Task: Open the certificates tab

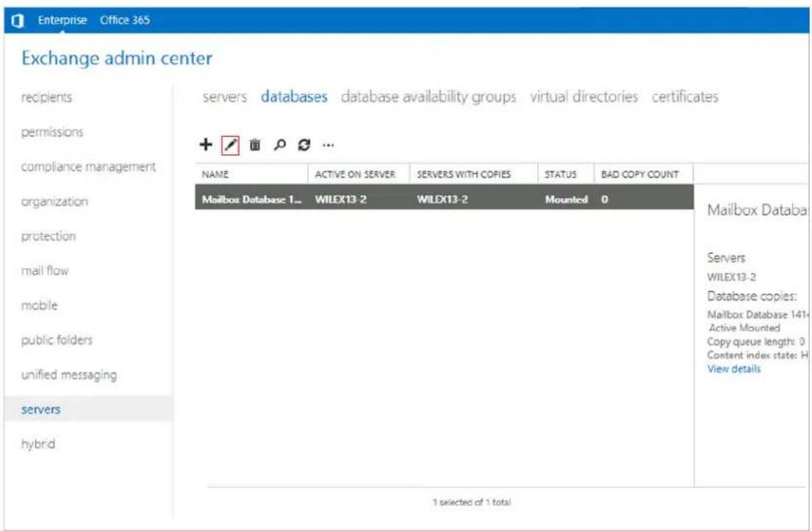Action: (x=684, y=97)
